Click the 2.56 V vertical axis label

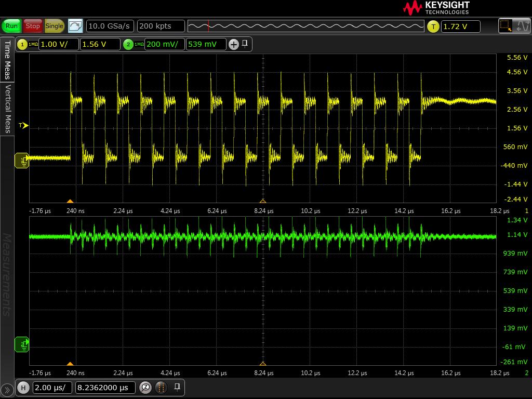517,109
